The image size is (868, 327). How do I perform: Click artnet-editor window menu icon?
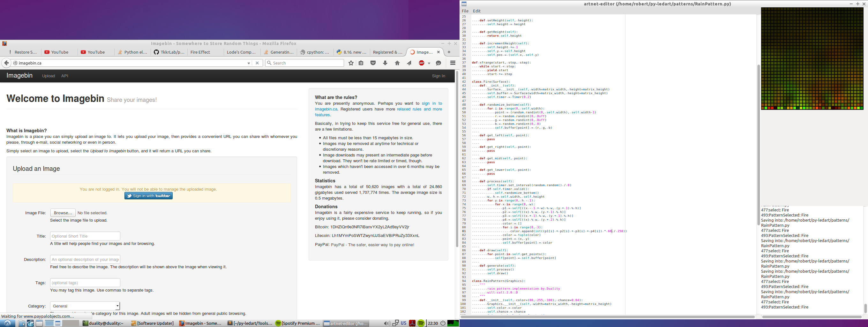point(464,4)
